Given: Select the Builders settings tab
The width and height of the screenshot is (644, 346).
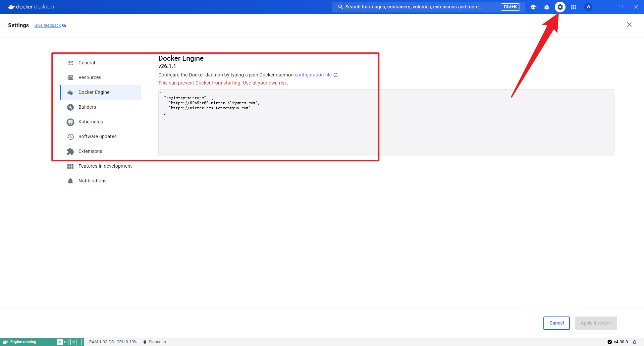Looking at the screenshot, I should click(100, 107).
